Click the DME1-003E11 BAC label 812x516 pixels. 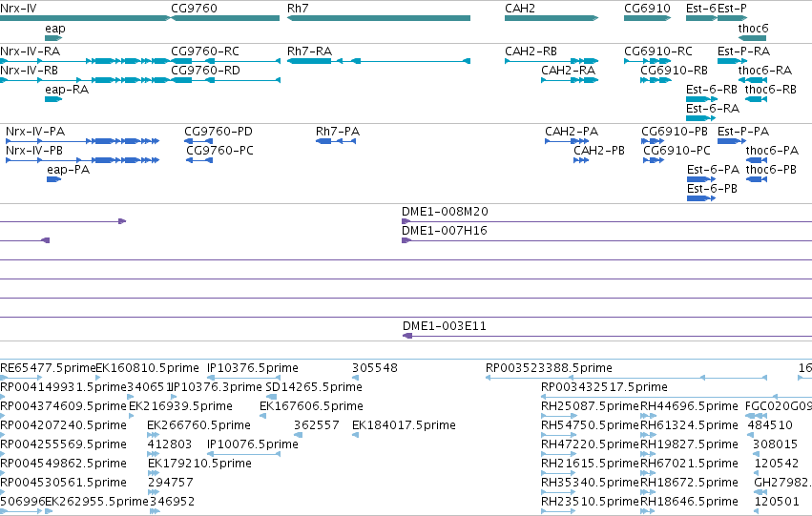pyautogui.click(x=445, y=326)
